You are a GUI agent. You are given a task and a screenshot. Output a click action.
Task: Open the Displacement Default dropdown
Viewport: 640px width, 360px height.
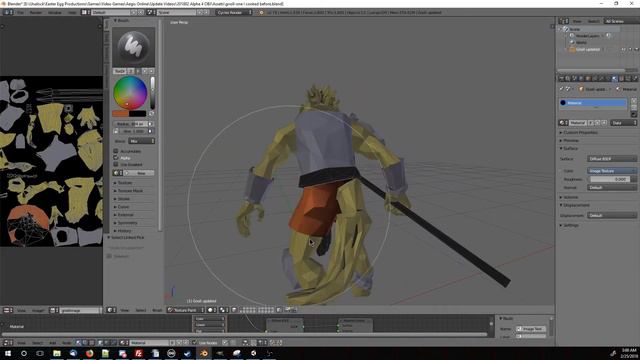[x=612, y=215]
